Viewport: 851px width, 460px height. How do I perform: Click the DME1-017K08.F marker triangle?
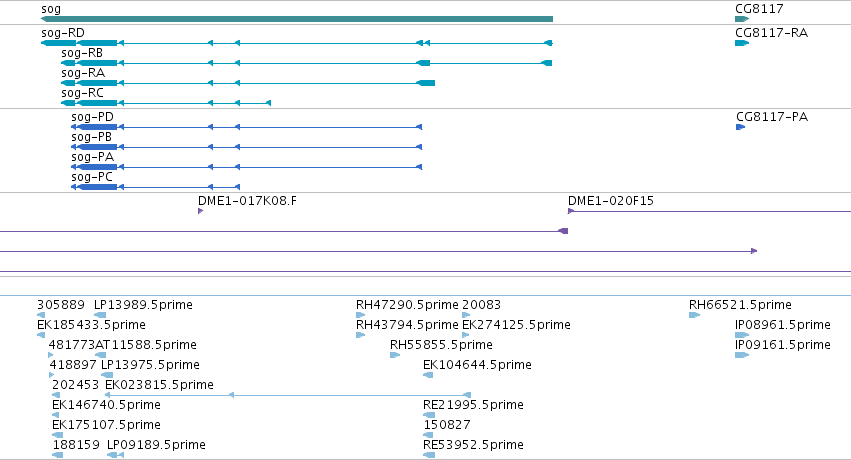pyautogui.click(x=200, y=211)
